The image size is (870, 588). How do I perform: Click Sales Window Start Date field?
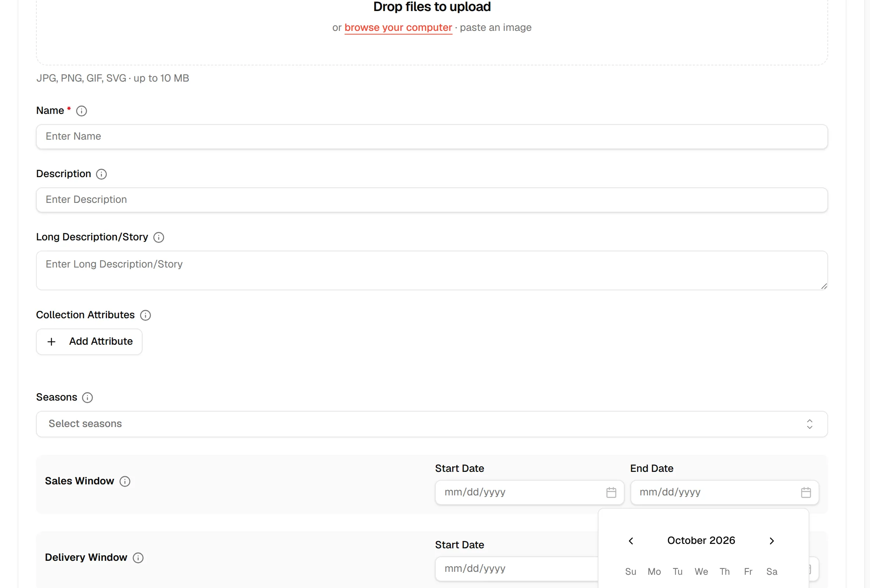529,492
